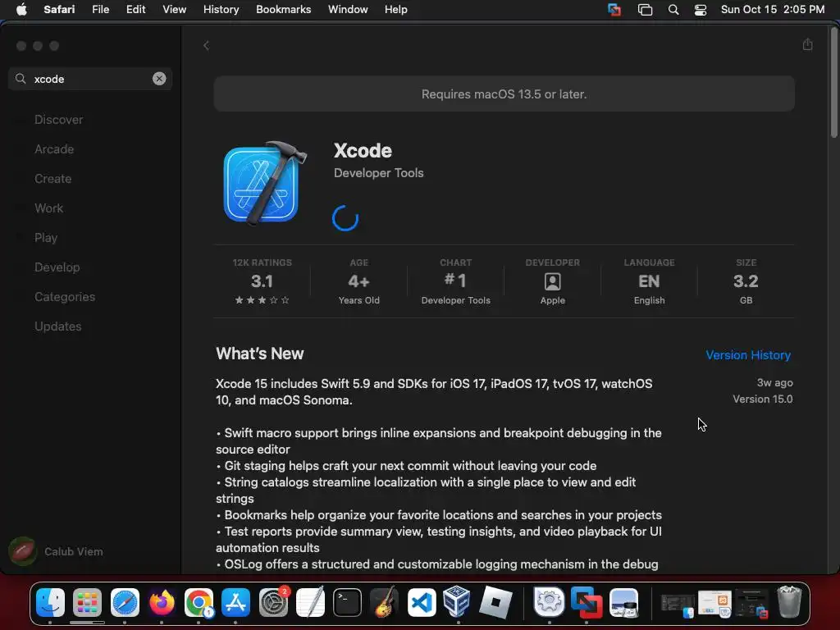This screenshot has width=840, height=630.
Task: Clear the xcode search text
Action: (159, 79)
